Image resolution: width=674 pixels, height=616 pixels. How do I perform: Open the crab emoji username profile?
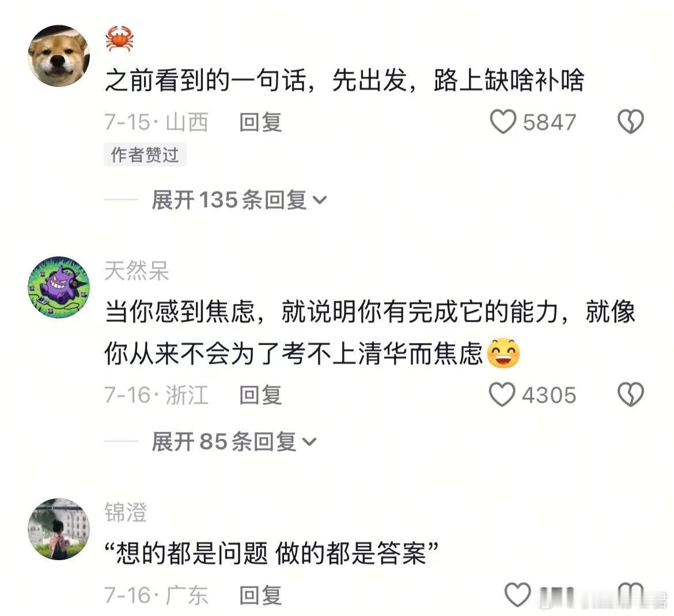pos(119,39)
